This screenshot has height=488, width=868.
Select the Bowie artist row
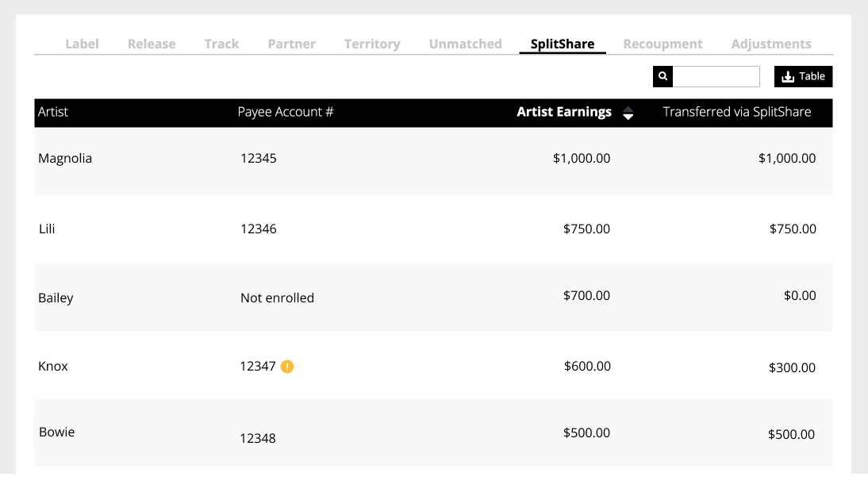coord(433,432)
